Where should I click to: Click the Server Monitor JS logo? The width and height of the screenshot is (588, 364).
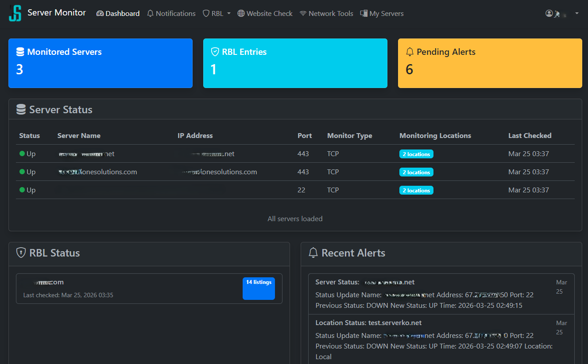click(x=14, y=13)
